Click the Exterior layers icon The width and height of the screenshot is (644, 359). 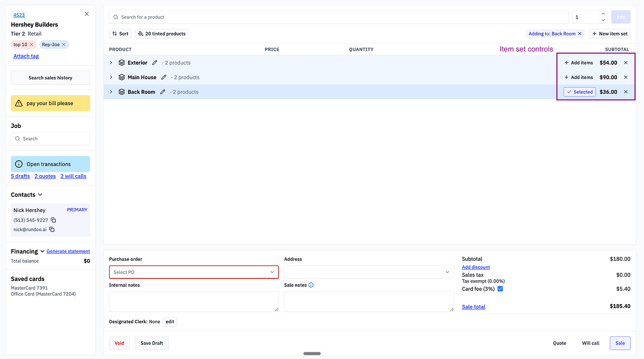(122, 63)
